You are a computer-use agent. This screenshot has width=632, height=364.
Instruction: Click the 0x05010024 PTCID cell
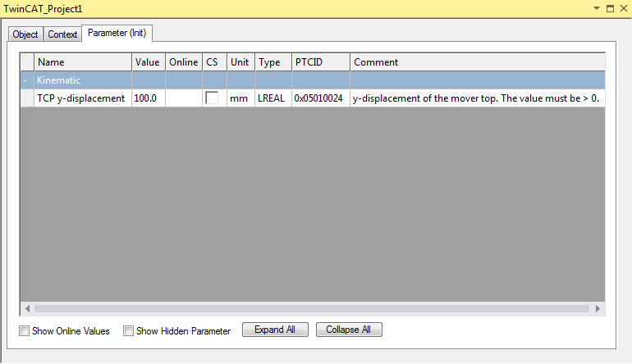(320, 98)
